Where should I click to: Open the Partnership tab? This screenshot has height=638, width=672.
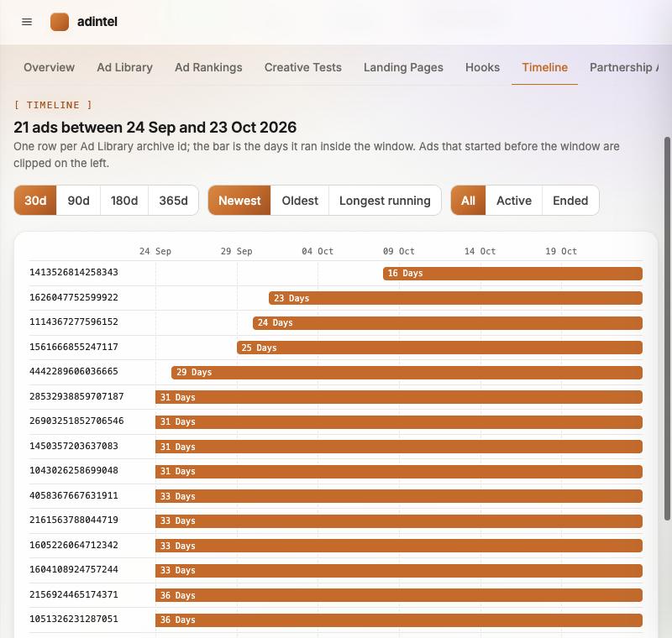tap(624, 68)
